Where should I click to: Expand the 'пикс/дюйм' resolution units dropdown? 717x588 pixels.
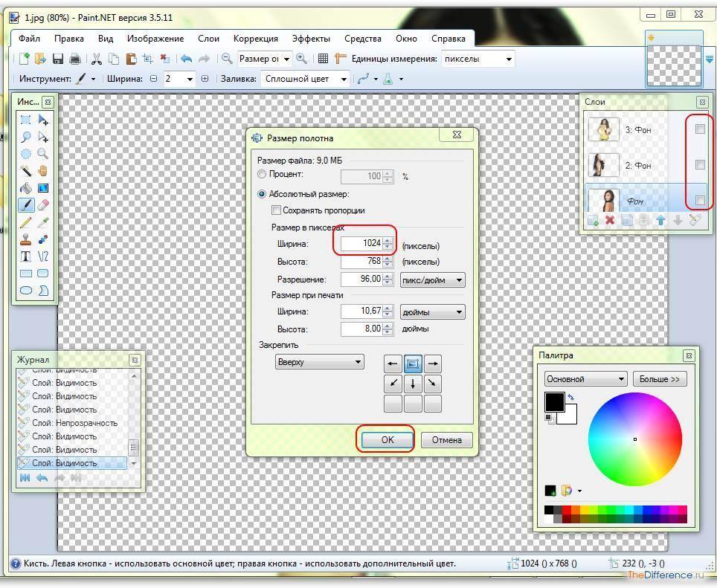(432, 280)
